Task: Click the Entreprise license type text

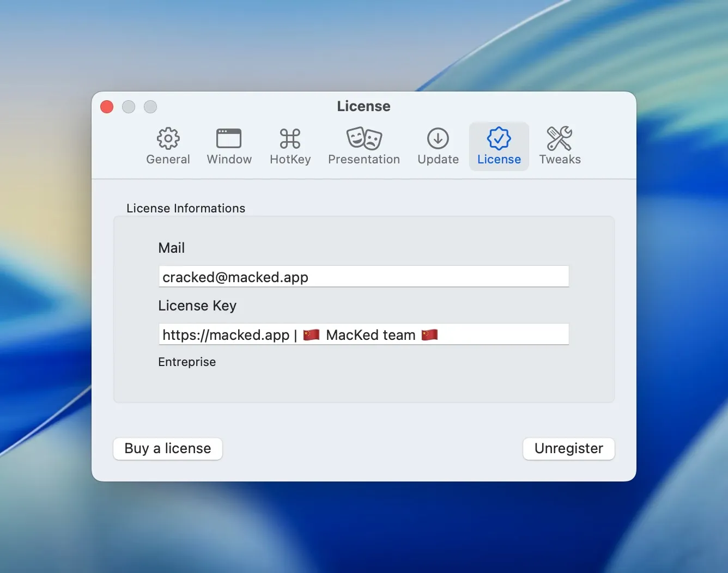Action: pos(187,362)
